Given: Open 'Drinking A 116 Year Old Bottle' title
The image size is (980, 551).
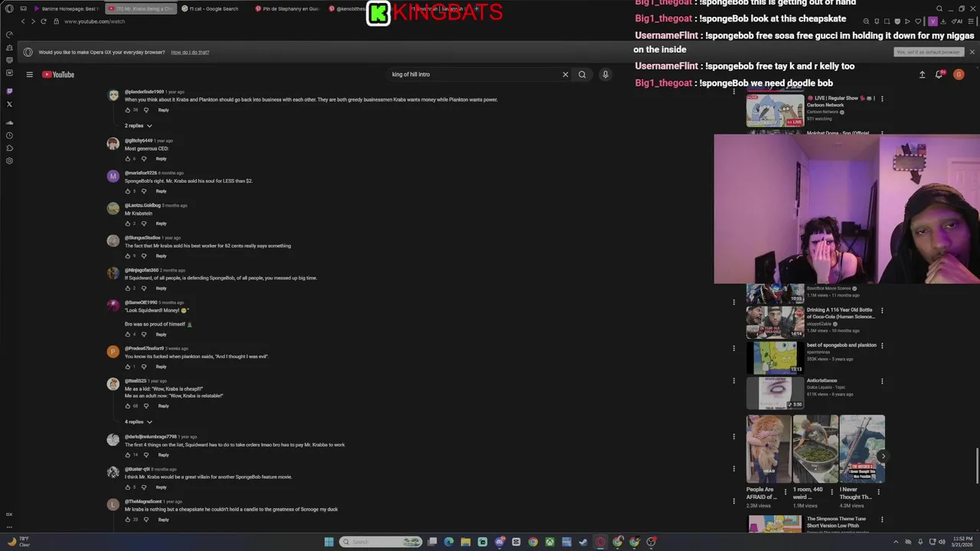Looking at the screenshot, I should pyautogui.click(x=840, y=313).
